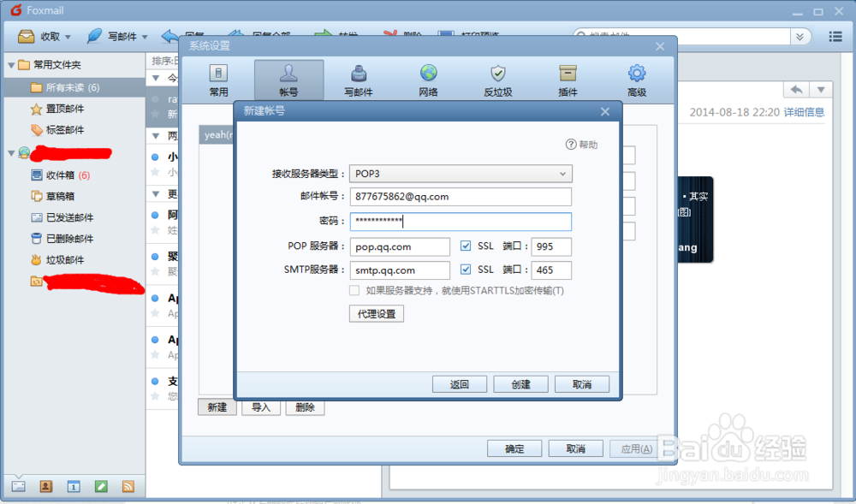Toggle SSL checkbox for POP server
This screenshot has width=856, height=504.
coord(466,246)
